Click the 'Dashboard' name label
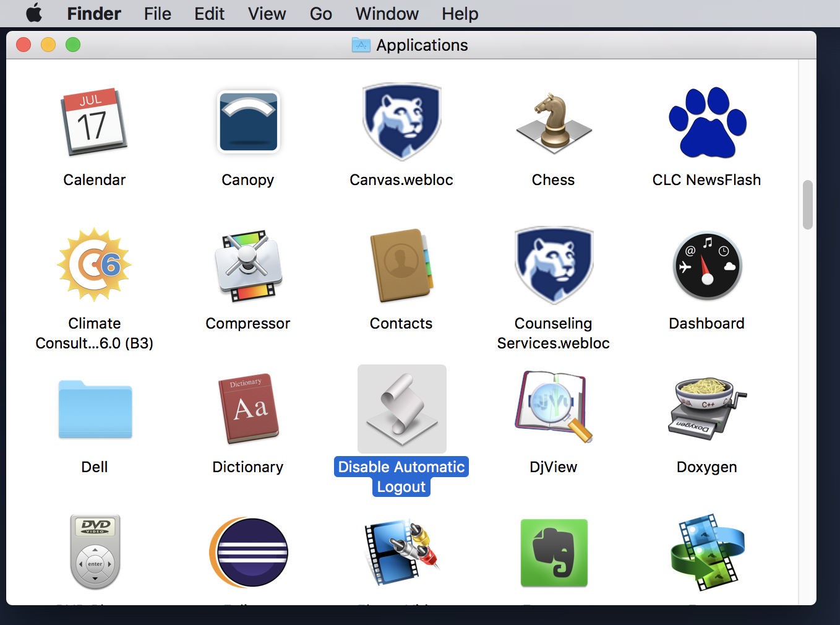The height and width of the screenshot is (625, 840). pos(707,324)
